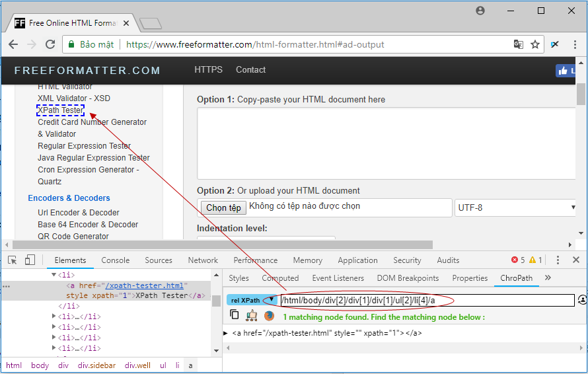Image resolution: width=588 pixels, height=374 pixels.
Task: Click the HTTPS link in the site header
Action: (208, 70)
